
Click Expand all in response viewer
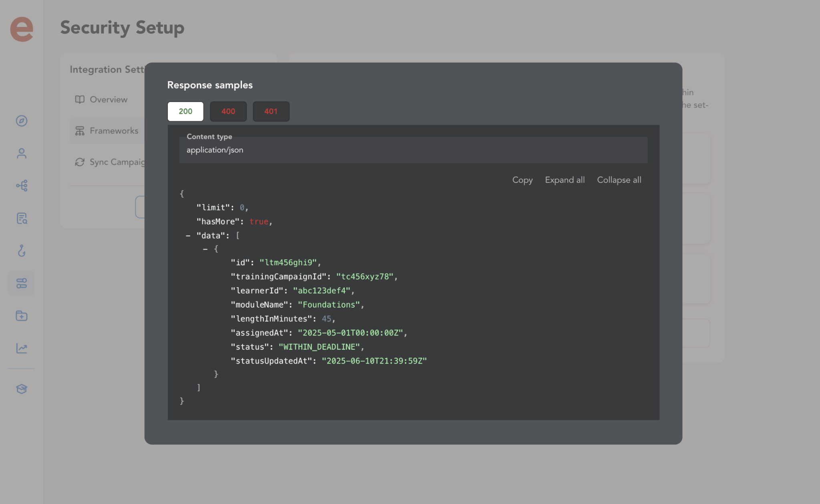click(565, 180)
